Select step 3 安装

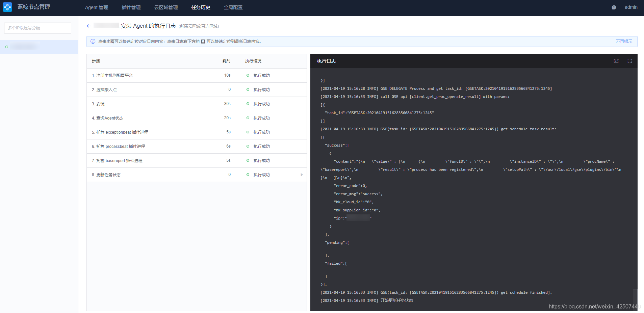point(197,104)
